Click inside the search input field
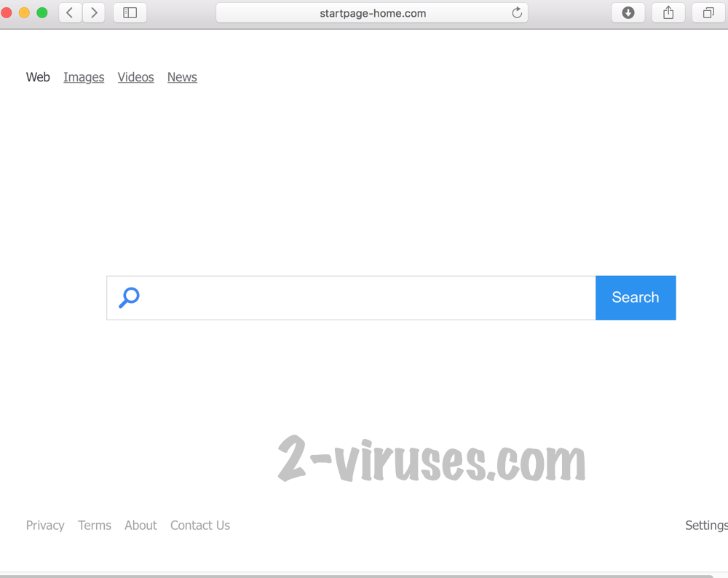This screenshot has width=728, height=578. pyautogui.click(x=349, y=298)
